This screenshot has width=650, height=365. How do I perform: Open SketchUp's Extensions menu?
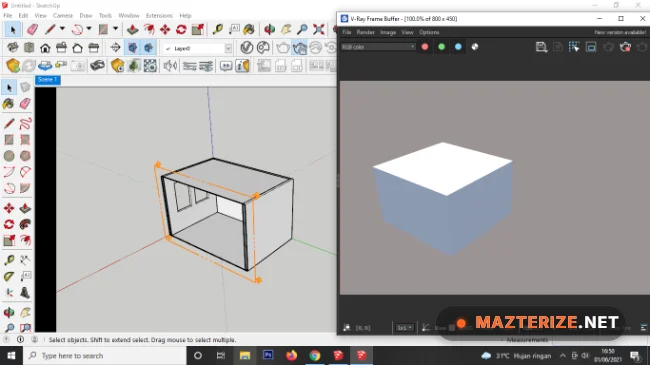pos(159,15)
